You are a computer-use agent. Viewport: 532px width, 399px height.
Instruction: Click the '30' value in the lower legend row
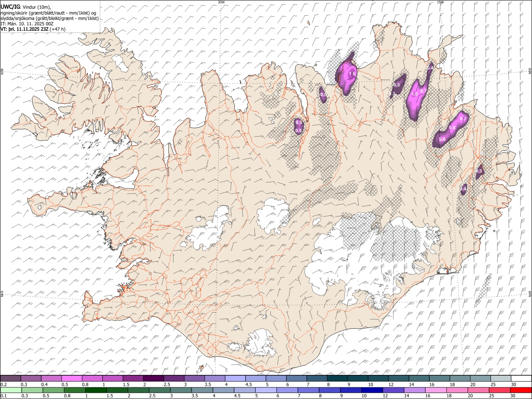pos(513,396)
